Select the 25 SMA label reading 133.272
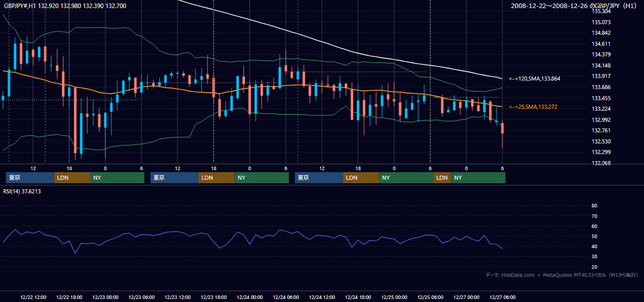 coord(533,107)
